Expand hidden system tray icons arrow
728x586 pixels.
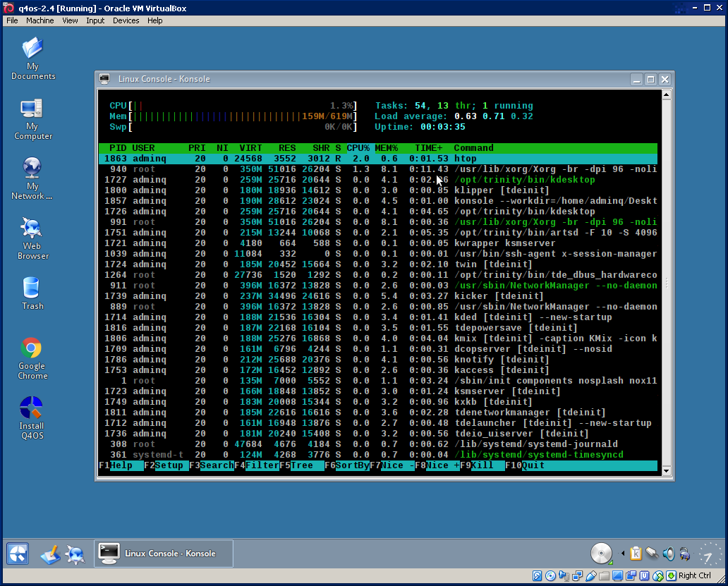[622, 554]
